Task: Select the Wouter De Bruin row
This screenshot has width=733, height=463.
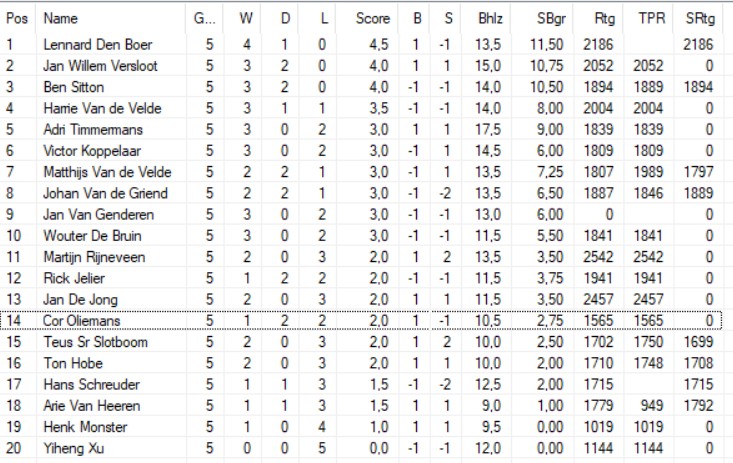Action: pos(85,235)
